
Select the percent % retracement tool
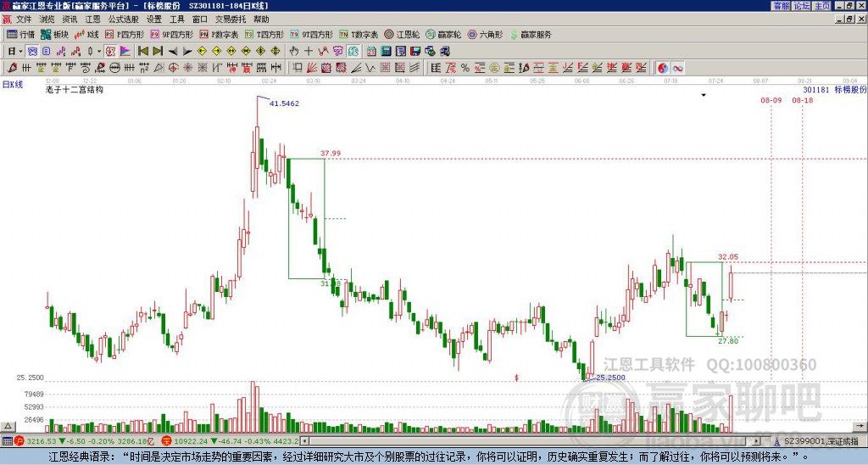pos(465,68)
